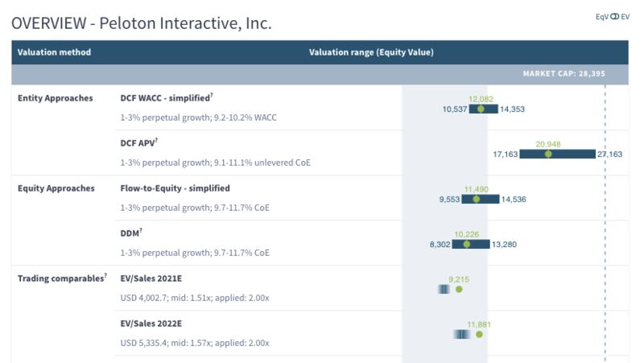Click the Valuation range (Equity Value) header
644x363 pixels.
(x=371, y=52)
